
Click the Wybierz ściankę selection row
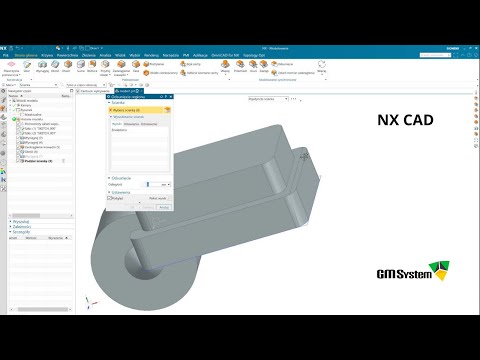[136, 110]
